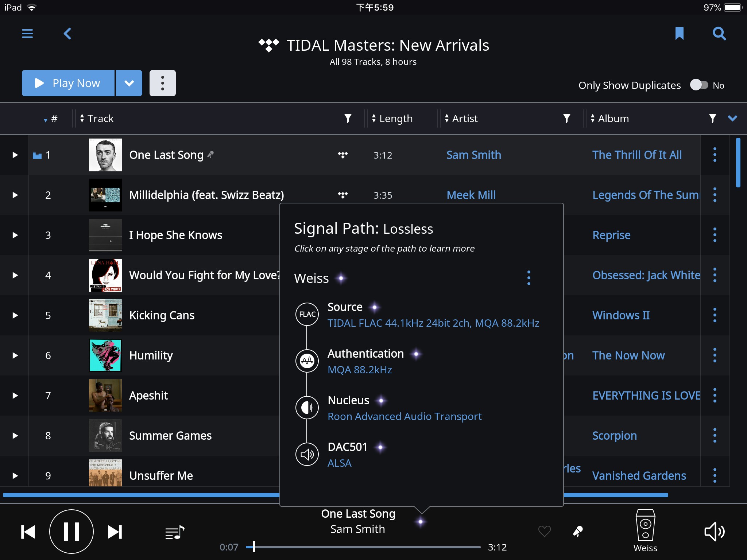Open album link Scorpion

click(x=615, y=436)
